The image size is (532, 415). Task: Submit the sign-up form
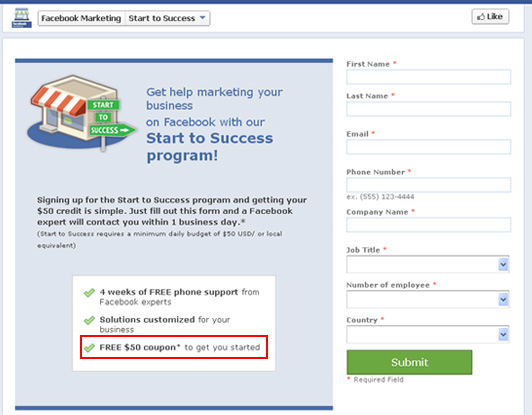click(409, 362)
